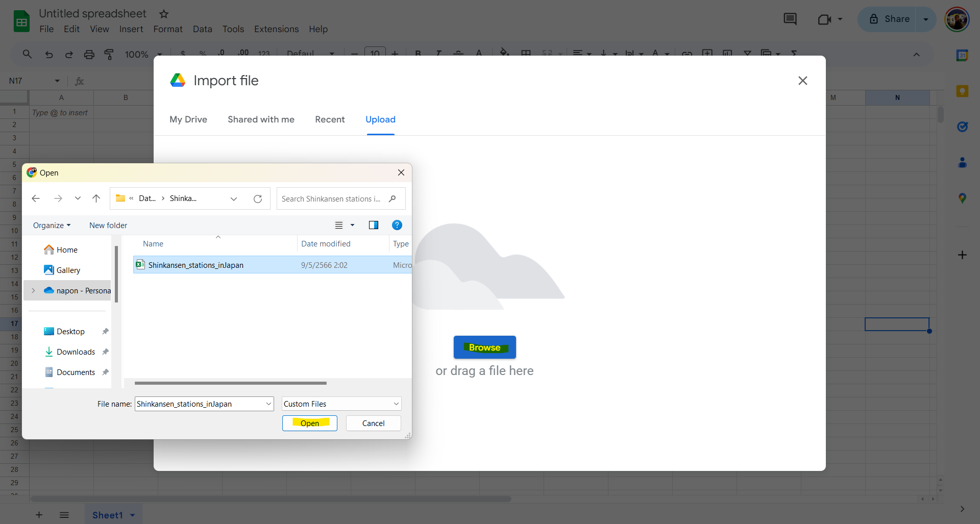
Task: Expand the napon - Personal tree item
Action: [34, 290]
